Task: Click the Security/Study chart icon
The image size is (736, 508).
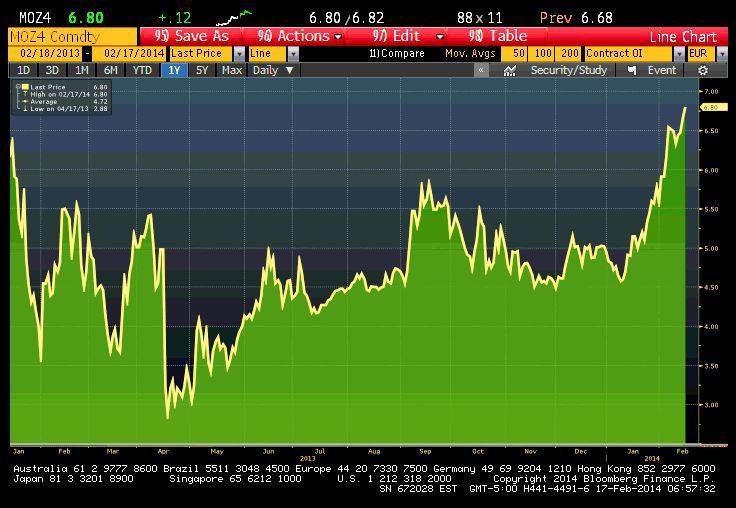Action: coord(510,70)
